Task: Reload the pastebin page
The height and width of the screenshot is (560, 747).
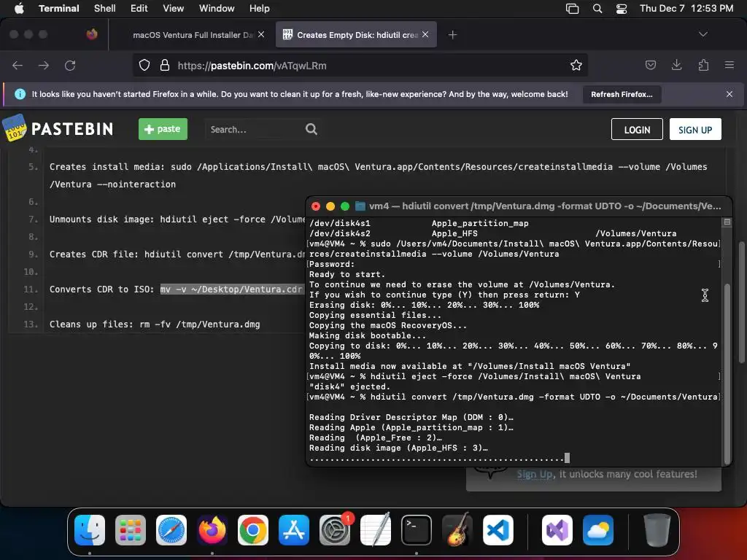Action: click(70, 65)
